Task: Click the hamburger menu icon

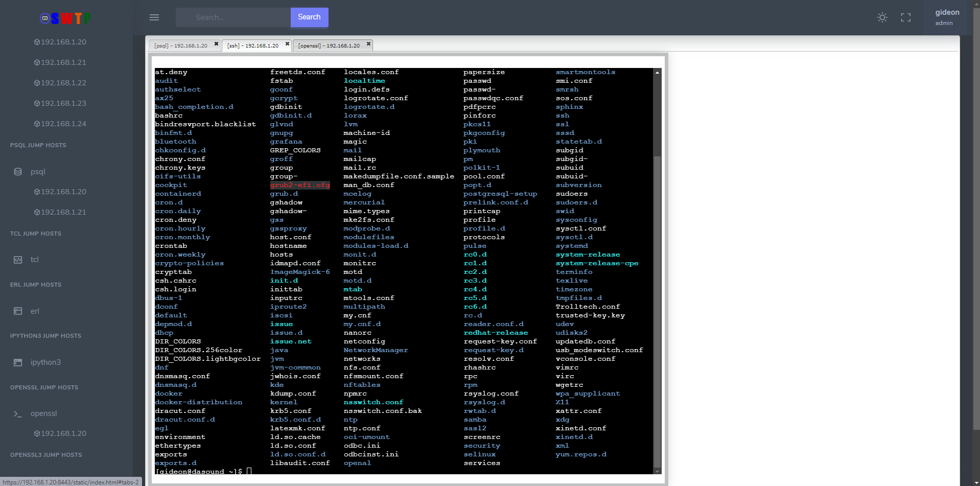Action: [154, 17]
